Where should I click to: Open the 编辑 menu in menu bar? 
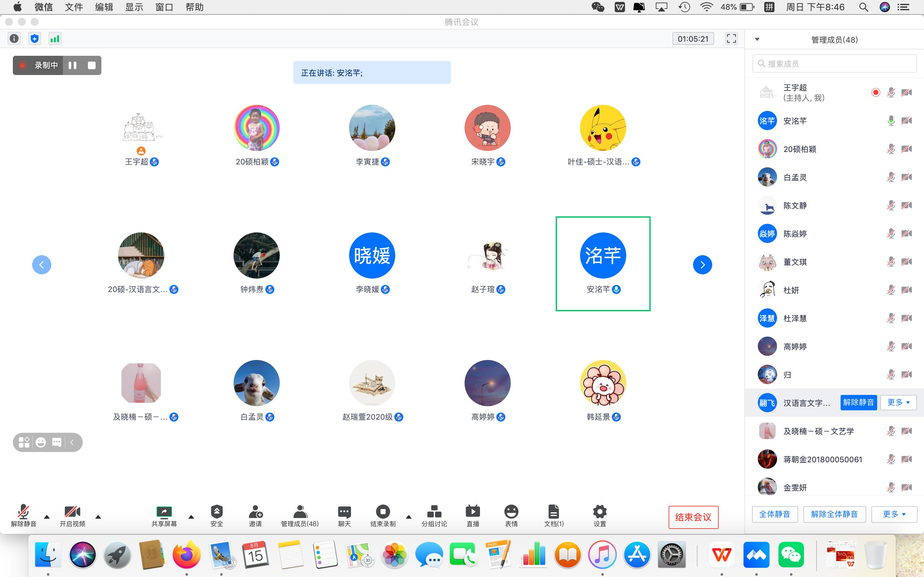[104, 7]
